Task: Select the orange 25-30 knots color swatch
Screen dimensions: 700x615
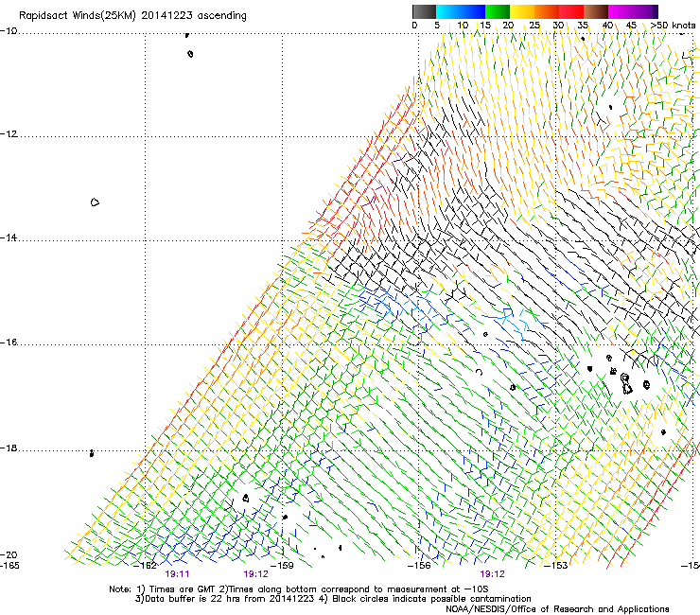Action: (547, 11)
